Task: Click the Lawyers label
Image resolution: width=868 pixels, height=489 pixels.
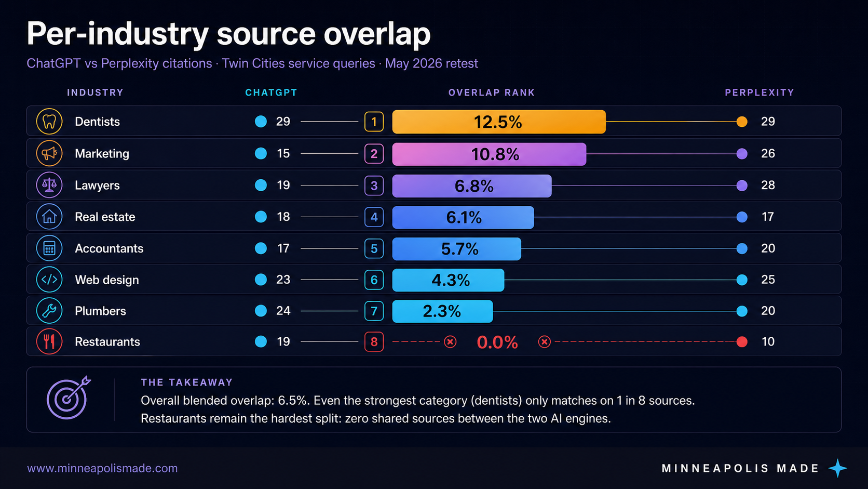Action: [97, 186]
